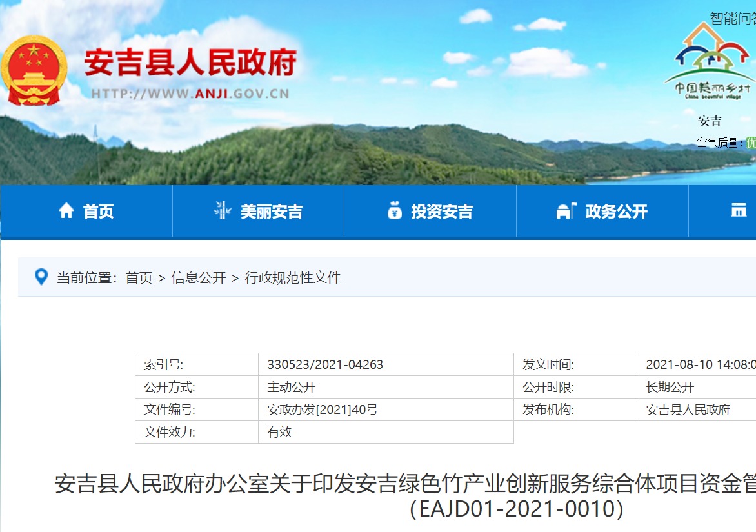Click the 索引号 label cell
The height and width of the screenshot is (532, 756).
coord(197,364)
